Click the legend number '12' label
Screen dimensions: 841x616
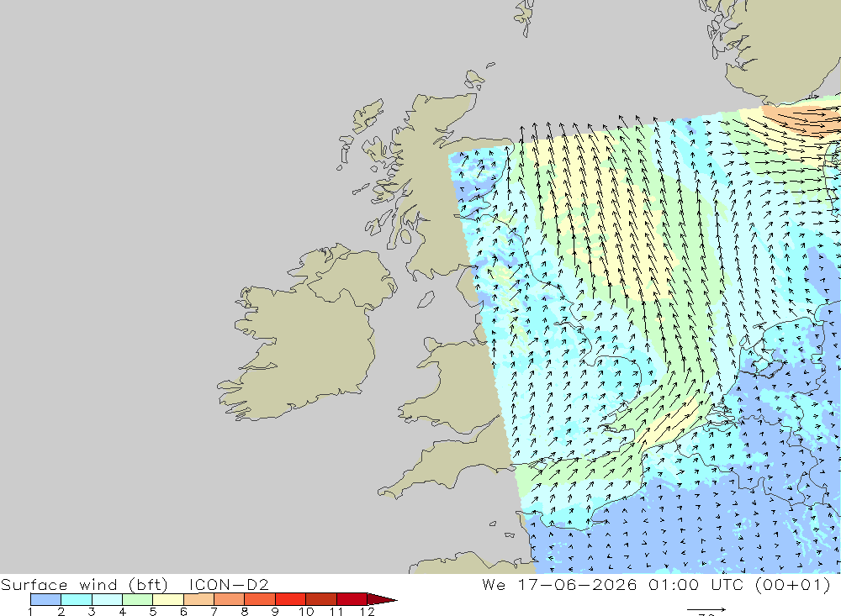click(368, 612)
